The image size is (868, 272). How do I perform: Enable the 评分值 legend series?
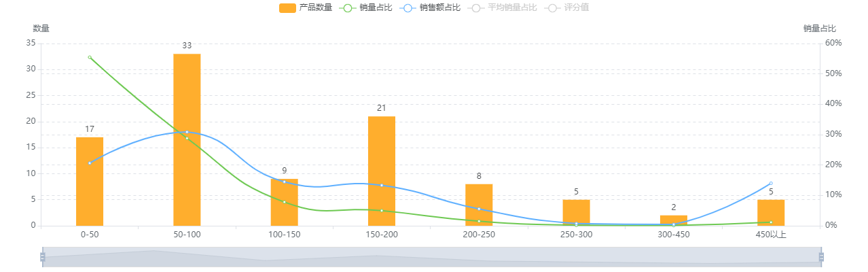567,7
